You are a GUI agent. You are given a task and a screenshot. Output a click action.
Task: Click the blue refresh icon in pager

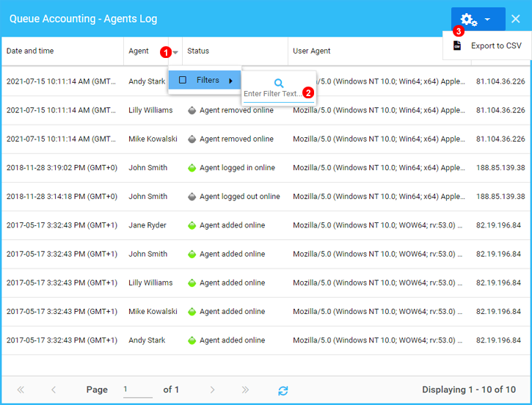(283, 390)
